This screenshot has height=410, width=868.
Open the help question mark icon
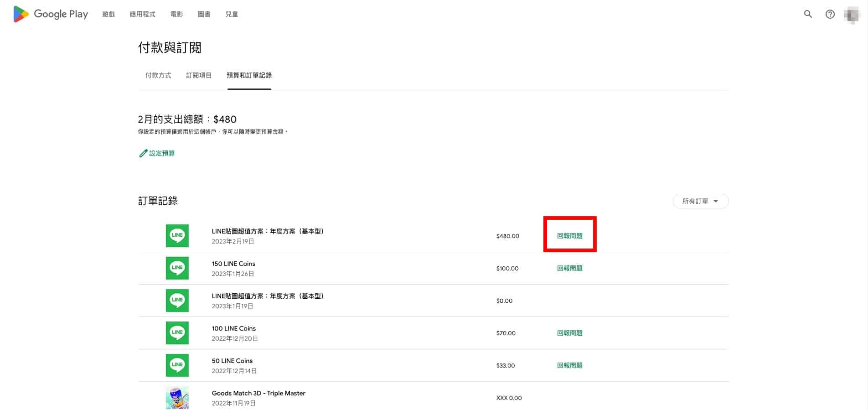(830, 14)
